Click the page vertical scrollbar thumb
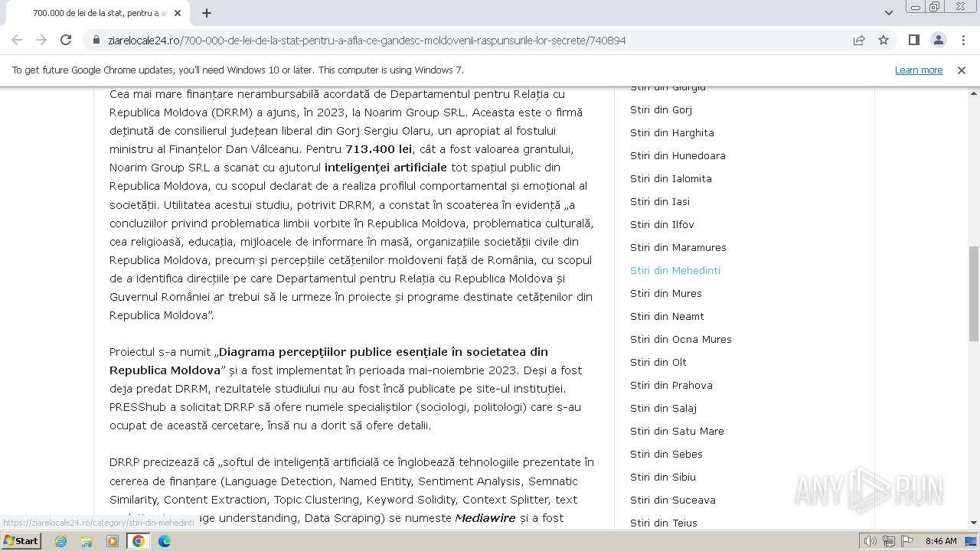Image resolution: width=980 pixels, height=551 pixels. pos(973,293)
